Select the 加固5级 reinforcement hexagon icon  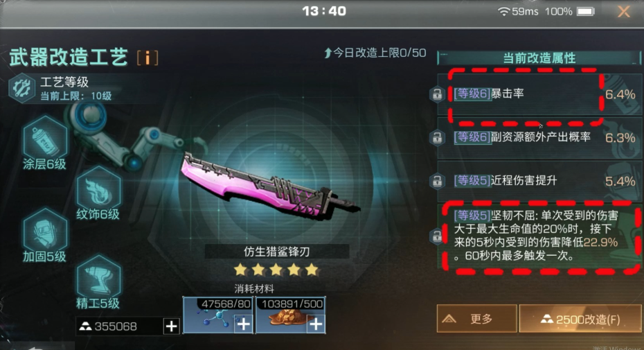(45, 229)
